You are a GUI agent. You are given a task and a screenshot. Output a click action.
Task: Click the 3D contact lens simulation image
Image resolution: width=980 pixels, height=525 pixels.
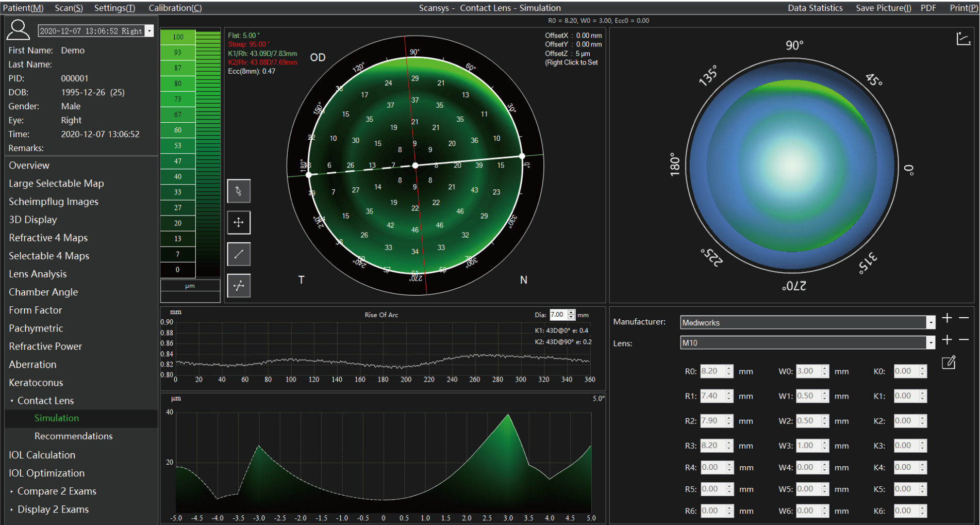(x=792, y=165)
